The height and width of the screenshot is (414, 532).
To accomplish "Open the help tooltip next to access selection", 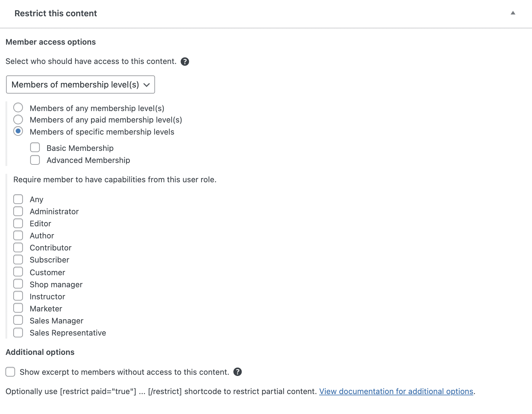I will 185,61.
